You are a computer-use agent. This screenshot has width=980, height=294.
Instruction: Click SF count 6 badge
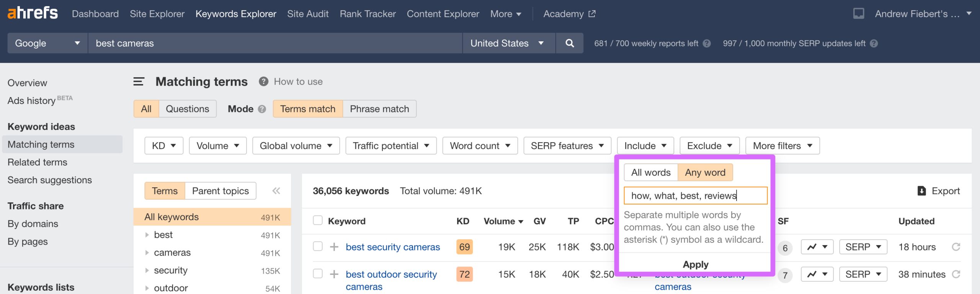pyautogui.click(x=785, y=248)
